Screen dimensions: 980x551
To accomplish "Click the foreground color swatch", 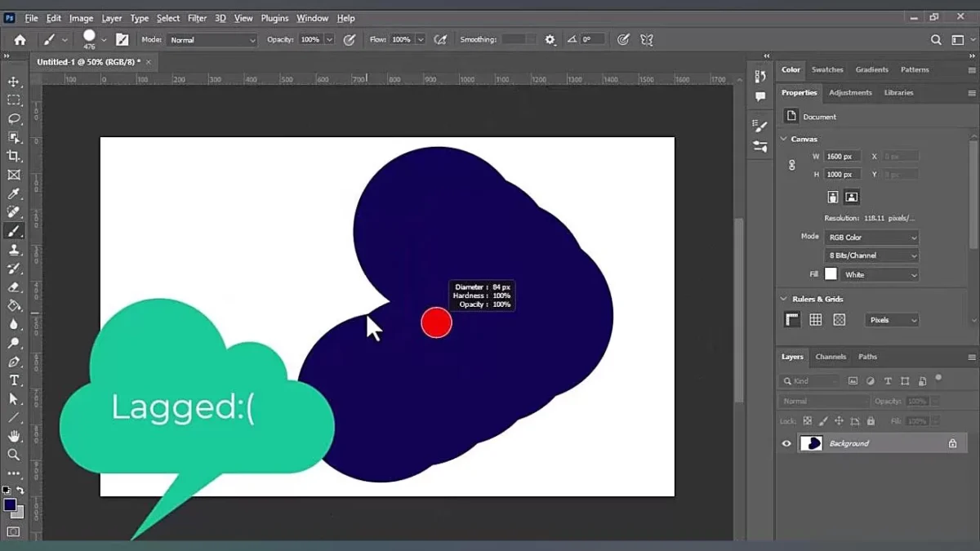I will 10,505.
